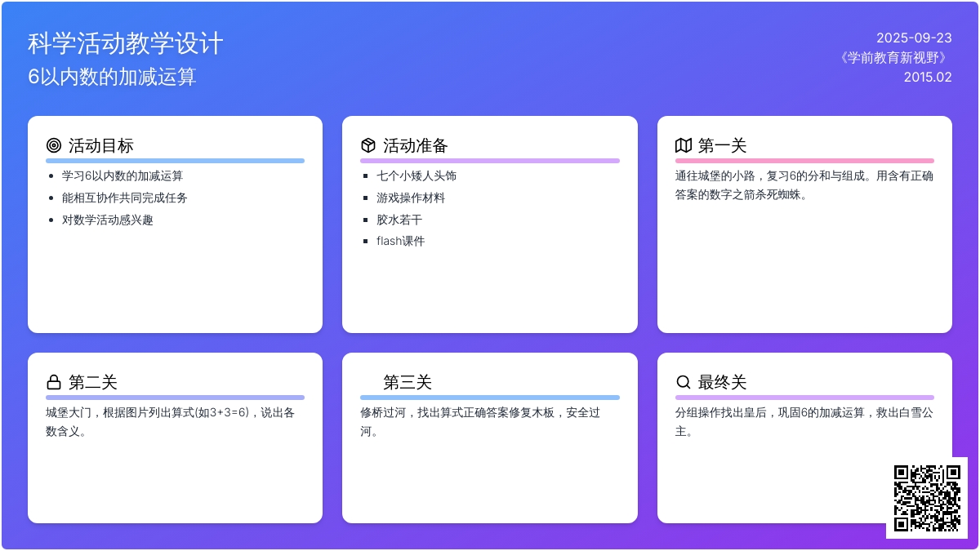Screen dimensions: 980x551
Task: Select the list item 七个小矮人头饰
Action: point(416,176)
